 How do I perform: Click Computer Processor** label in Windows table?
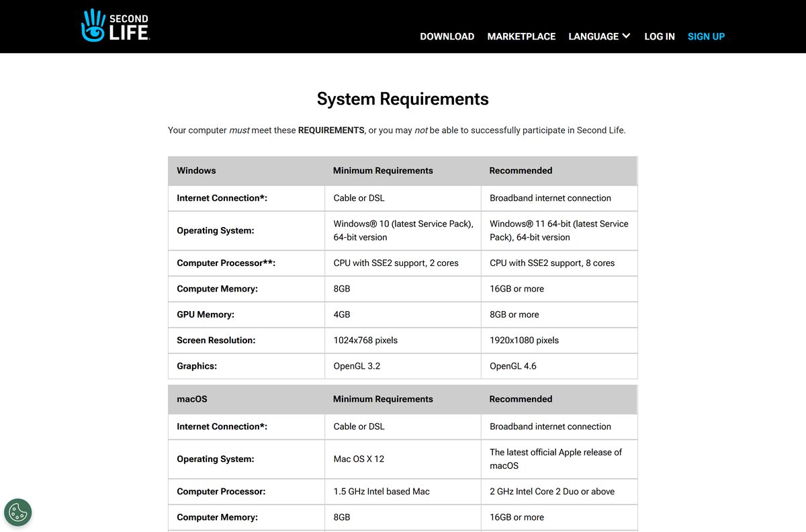pos(247,263)
